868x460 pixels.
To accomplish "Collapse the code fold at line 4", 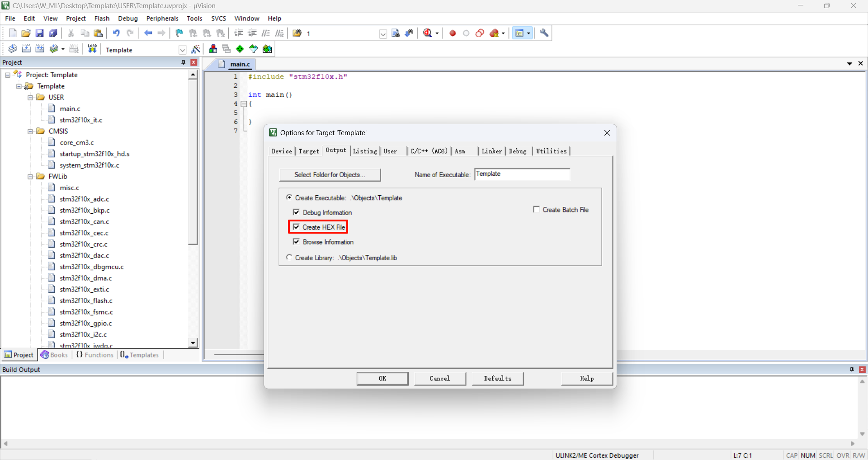I will (x=244, y=103).
